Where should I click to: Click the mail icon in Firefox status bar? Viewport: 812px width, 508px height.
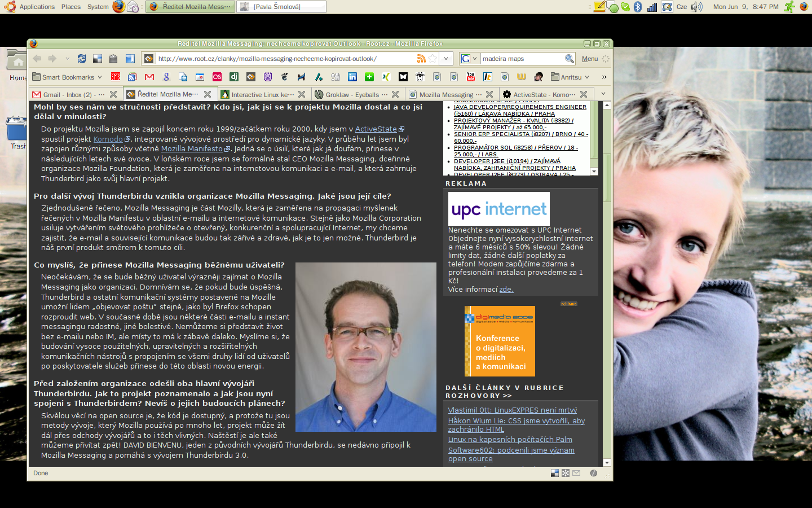click(576, 473)
